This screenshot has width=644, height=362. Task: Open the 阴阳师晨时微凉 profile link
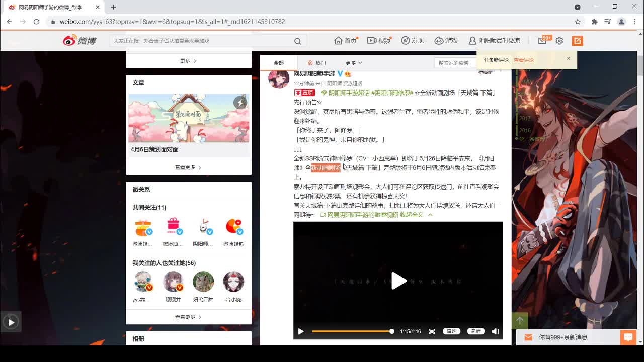coord(494,41)
